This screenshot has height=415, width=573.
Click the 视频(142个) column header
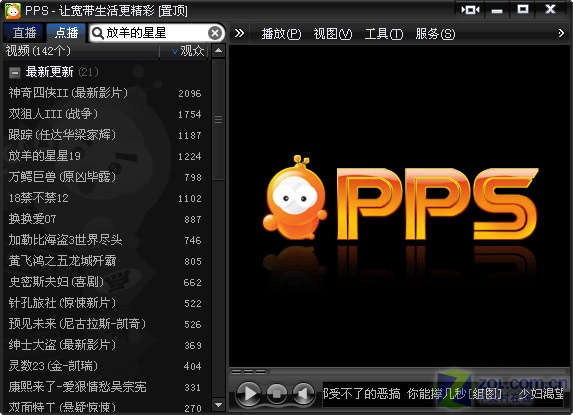click(x=38, y=51)
